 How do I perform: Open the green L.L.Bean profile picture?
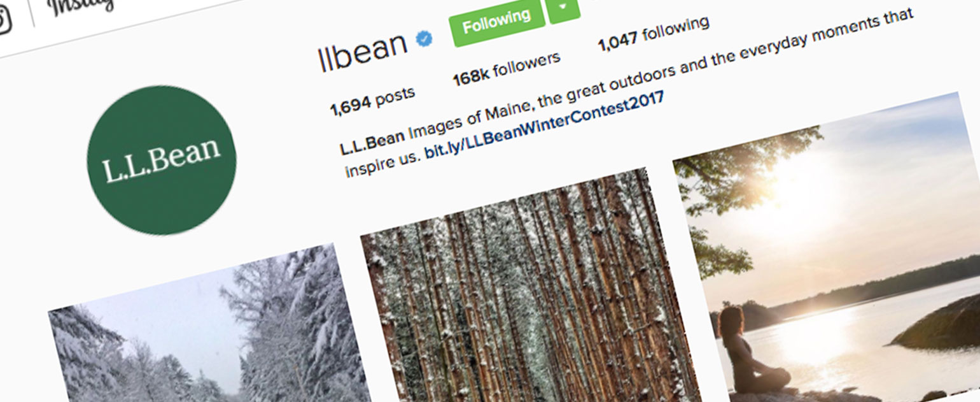161,159
